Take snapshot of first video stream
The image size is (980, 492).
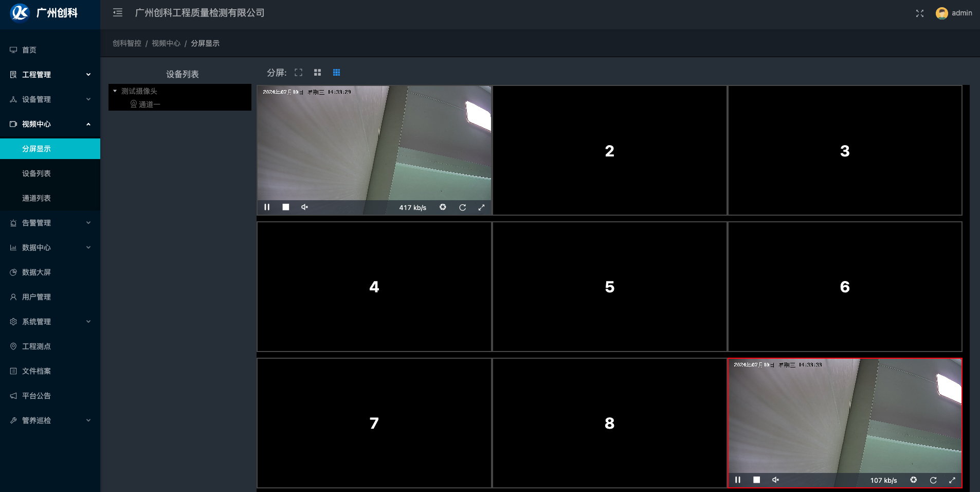tap(443, 207)
